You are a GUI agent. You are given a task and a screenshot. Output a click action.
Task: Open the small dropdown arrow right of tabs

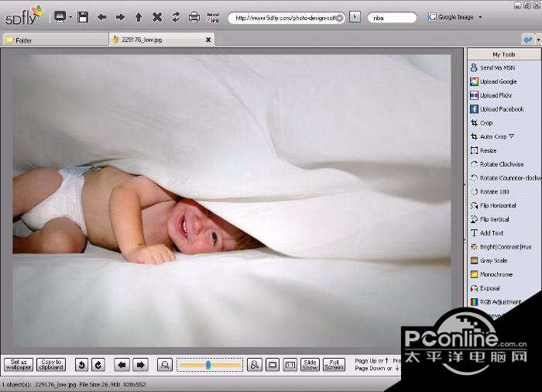[x=538, y=40]
